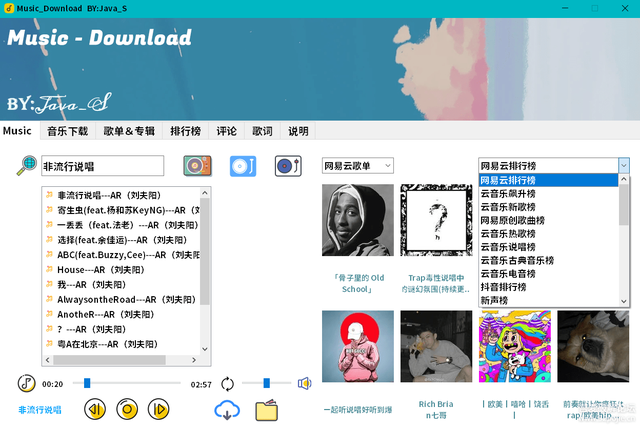Mute audio with the speaker icon
The height and width of the screenshot is (427, 640).
coord(304,383)
